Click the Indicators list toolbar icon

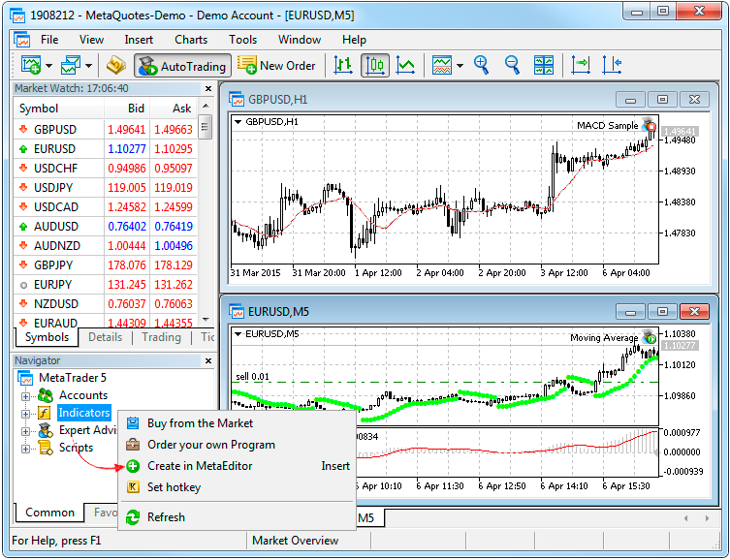pyautogui.click(x=441, y=65)
